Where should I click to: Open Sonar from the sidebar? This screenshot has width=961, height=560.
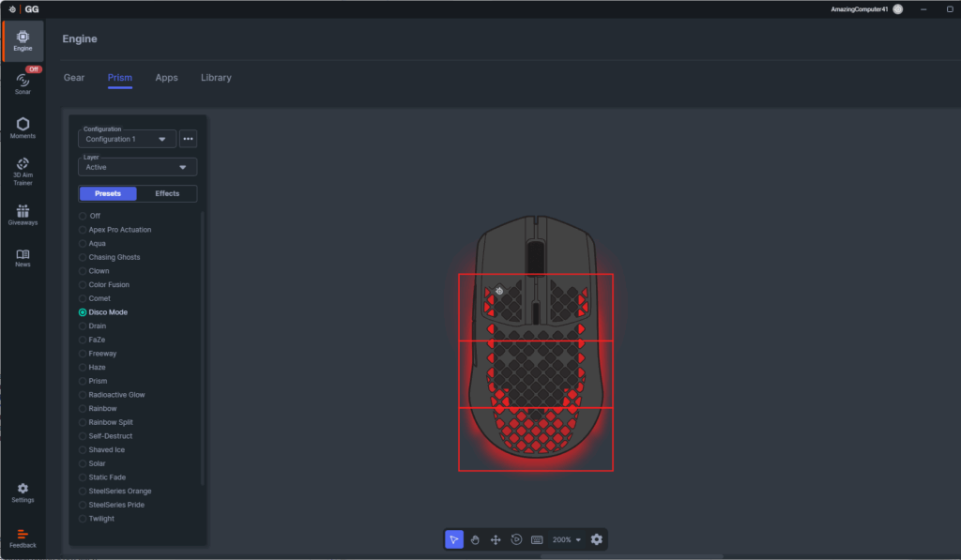pos(23,83)
